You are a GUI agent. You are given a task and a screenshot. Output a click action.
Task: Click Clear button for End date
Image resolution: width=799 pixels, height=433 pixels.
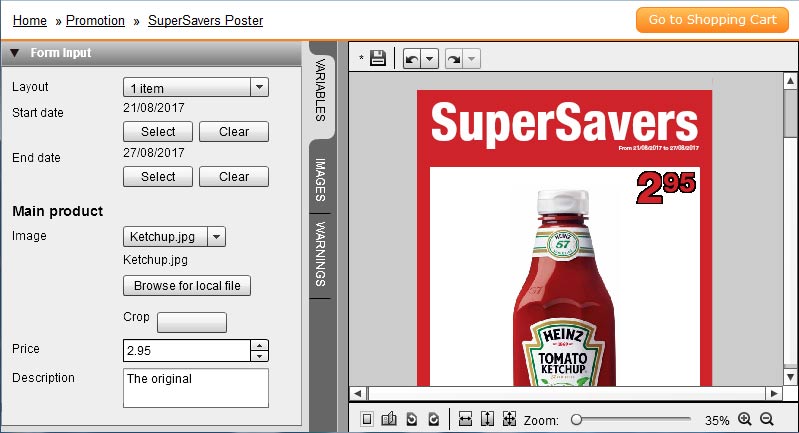coord(234,177)
